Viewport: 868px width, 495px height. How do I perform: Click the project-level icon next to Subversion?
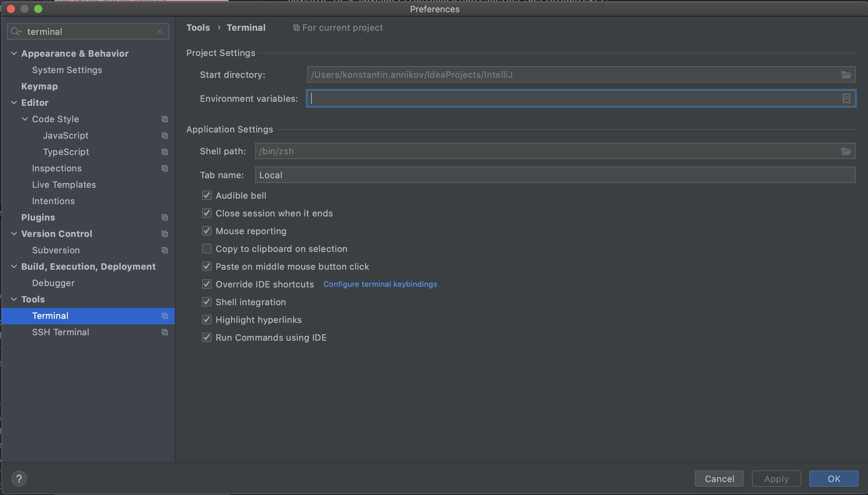coord(165,250)
